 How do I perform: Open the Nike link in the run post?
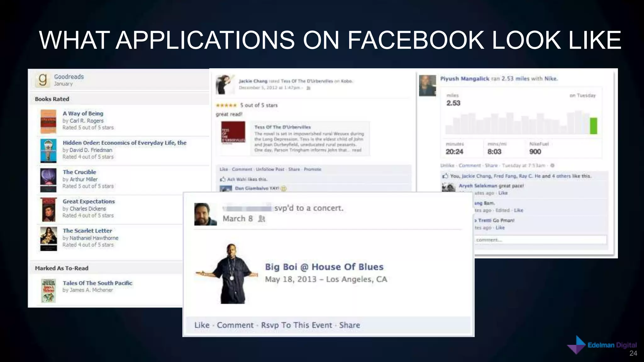(x=550, y=79)
